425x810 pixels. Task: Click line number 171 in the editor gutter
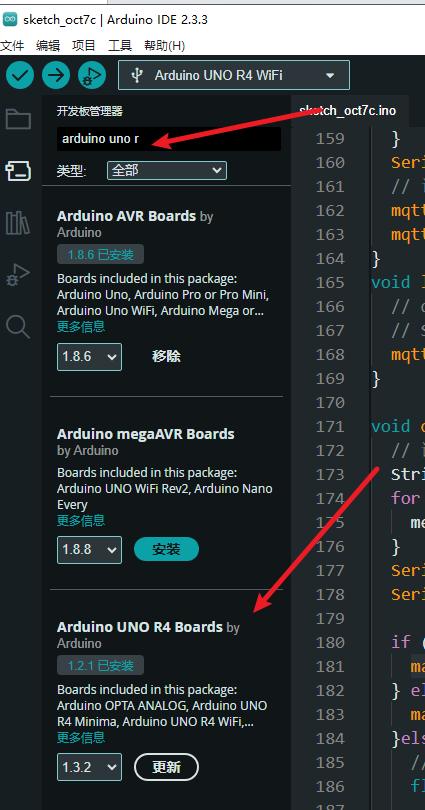pyautogui.click(x=330, y=427)
